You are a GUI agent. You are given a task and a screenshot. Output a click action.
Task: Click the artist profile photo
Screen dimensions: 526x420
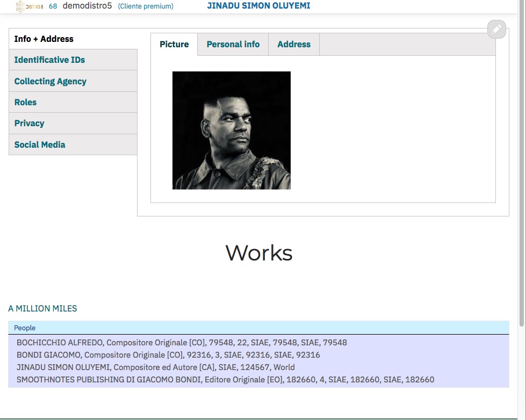[x=232, y=131]
